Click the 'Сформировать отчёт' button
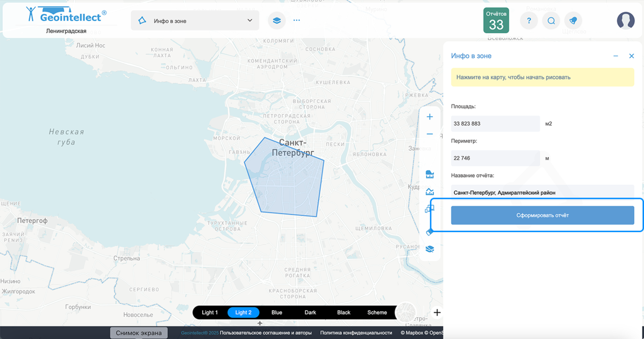 (542, 215)
